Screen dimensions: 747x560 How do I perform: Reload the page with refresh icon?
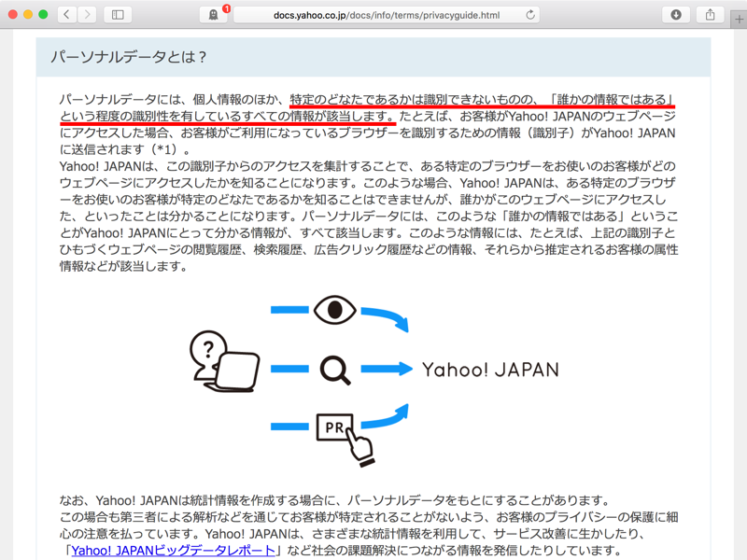[x=530, y=15]
